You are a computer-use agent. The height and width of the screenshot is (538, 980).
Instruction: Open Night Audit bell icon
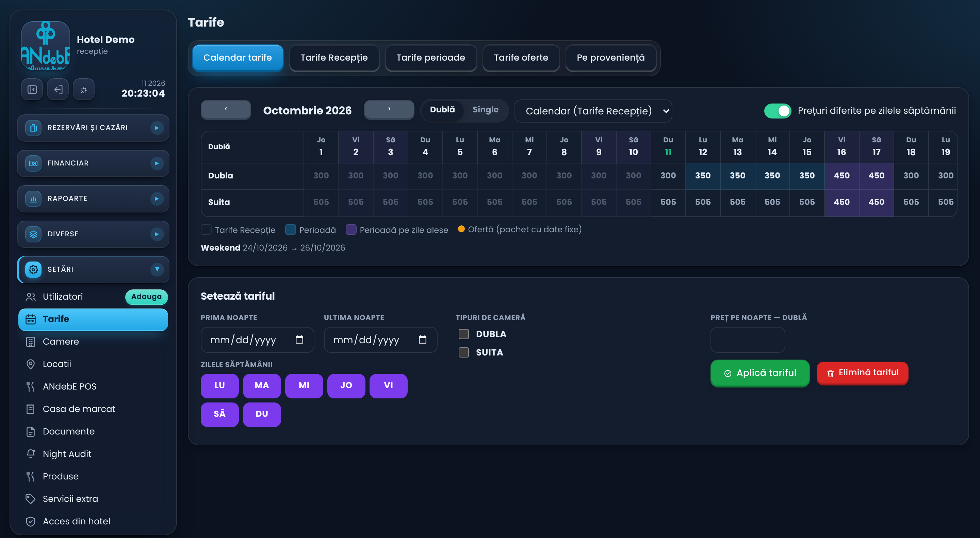31,454
